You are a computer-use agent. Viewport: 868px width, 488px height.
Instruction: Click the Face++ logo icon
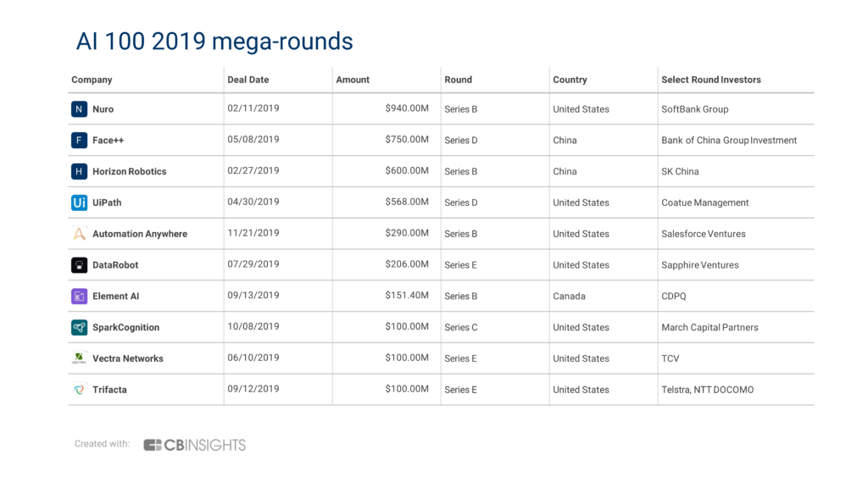coord(79,140)
